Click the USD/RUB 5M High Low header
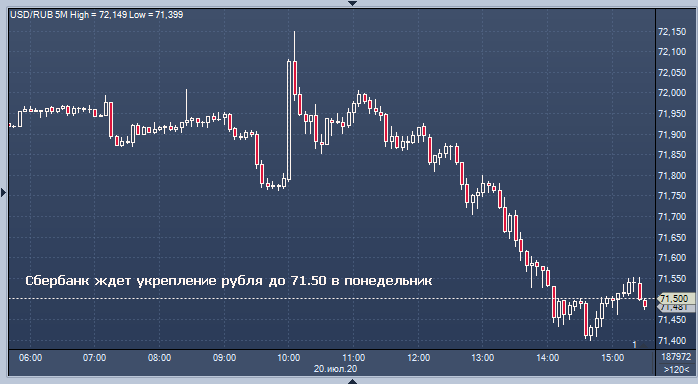Viewport: 698px width, 384px height. coord(97,15)
